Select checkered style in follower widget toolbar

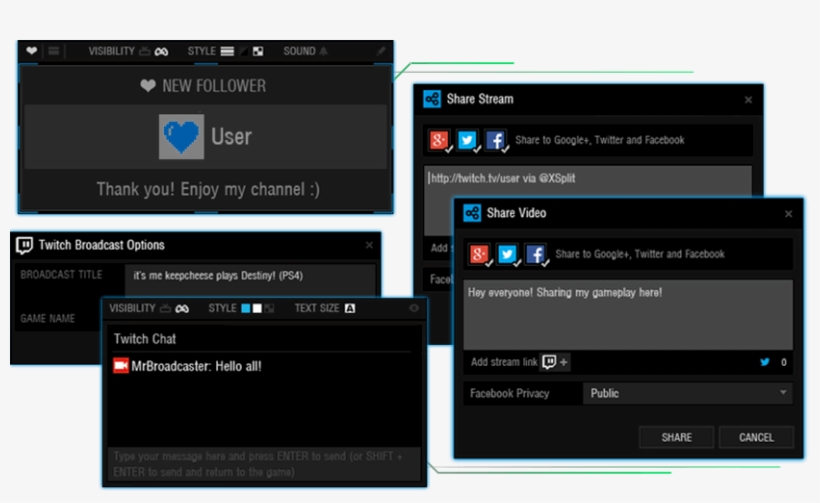tap(258, 51)
